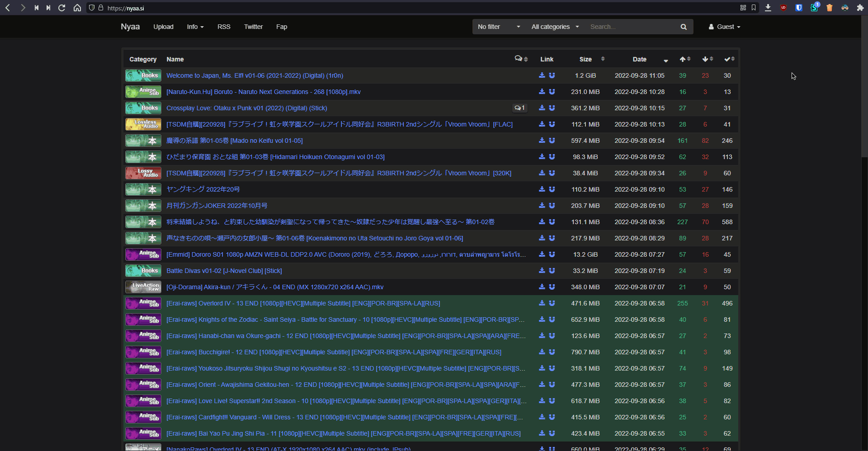
Task: Navigate back in browser
Action: click(8, 8)
